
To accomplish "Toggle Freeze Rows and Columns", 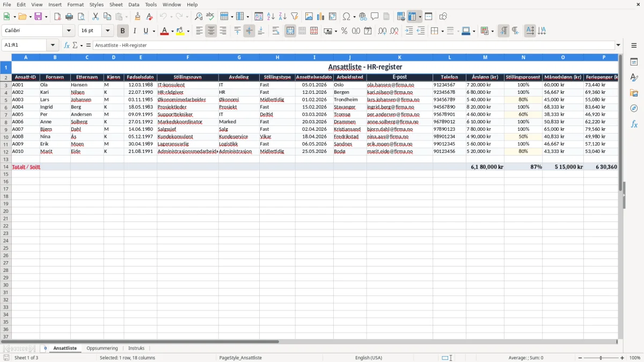I will coord(412,17).
